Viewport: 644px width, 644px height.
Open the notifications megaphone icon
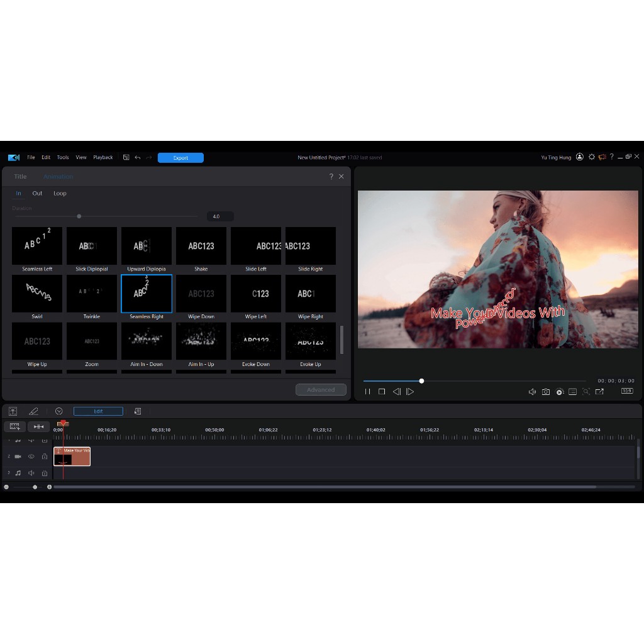click(x=602, y=157)
